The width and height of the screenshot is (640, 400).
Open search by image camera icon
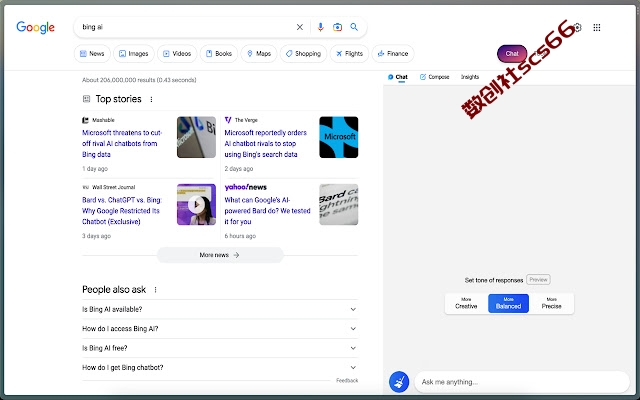click(337, 27)
